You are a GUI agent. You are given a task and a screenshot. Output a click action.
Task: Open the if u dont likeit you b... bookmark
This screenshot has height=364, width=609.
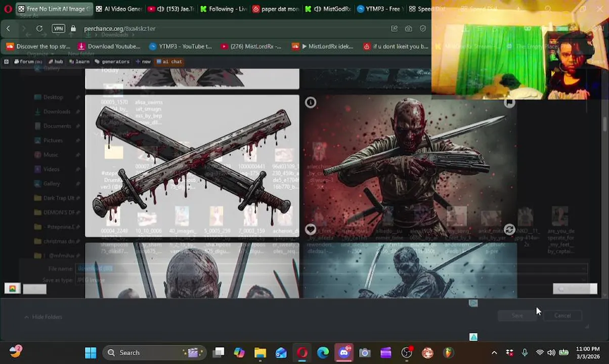(x=396, y=47)
